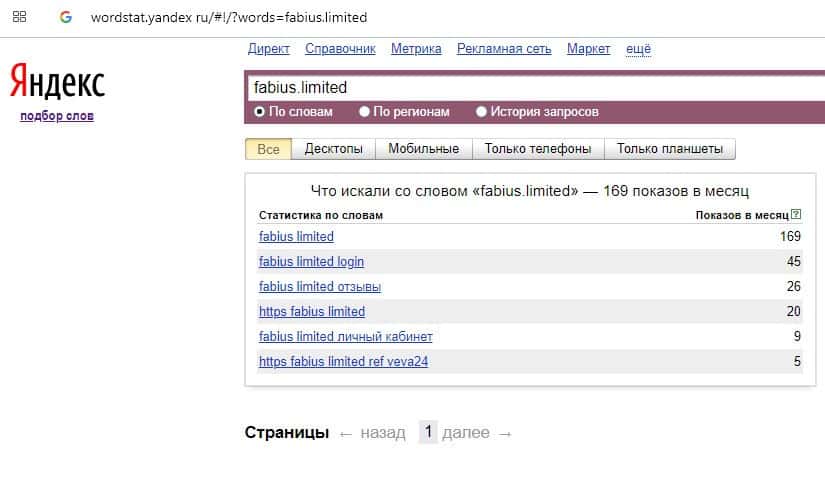The image size is (825, 480).
Task: Click the browser address bar URL
Action: (229, 17)
